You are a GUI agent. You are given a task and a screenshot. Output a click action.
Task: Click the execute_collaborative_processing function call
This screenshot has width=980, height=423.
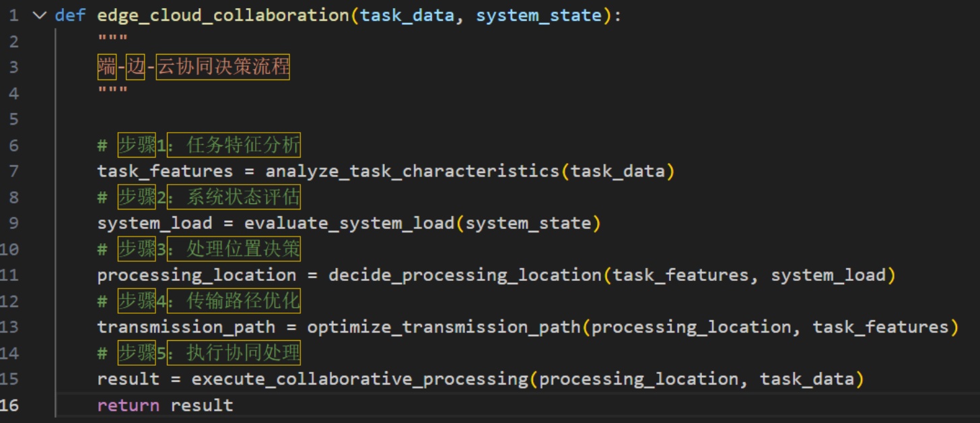[x=359, y=380]
